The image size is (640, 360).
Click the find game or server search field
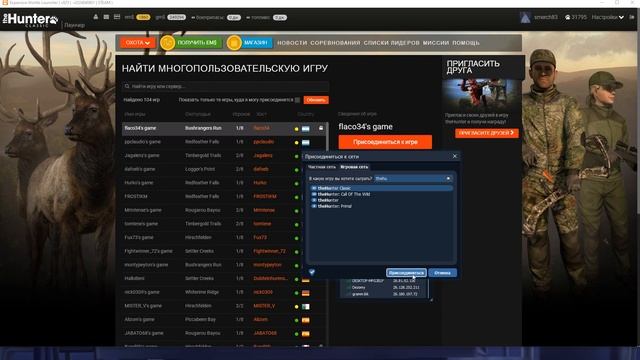point(225,86)
